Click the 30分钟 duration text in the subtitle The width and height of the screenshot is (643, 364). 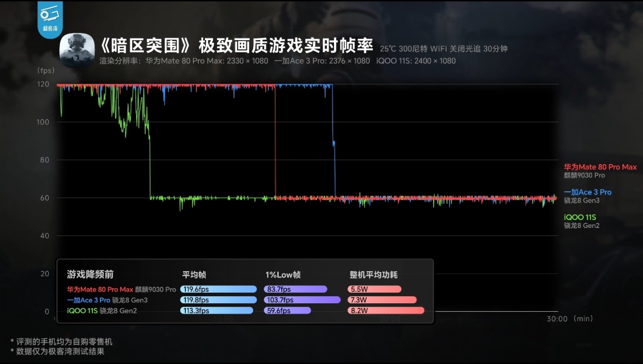(x=496, y=49)
